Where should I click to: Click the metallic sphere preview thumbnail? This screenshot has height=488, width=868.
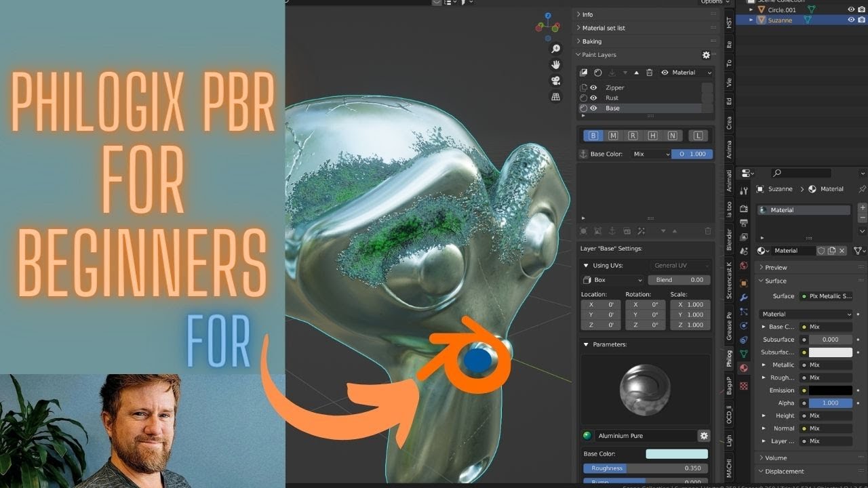pos(644,388)
